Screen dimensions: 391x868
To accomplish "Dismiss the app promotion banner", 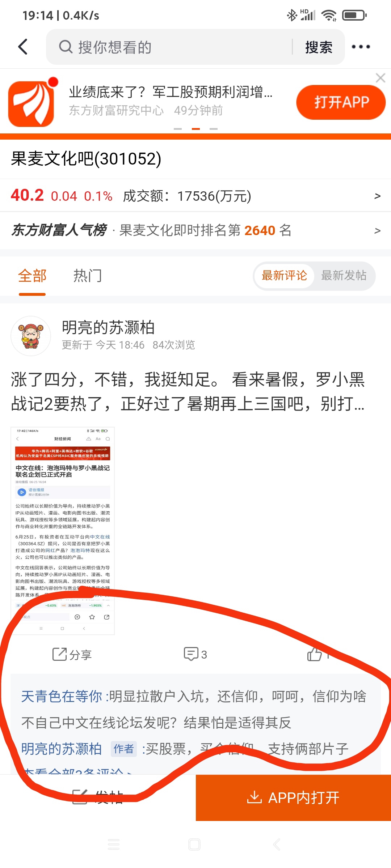I will [x=380, y=78].
